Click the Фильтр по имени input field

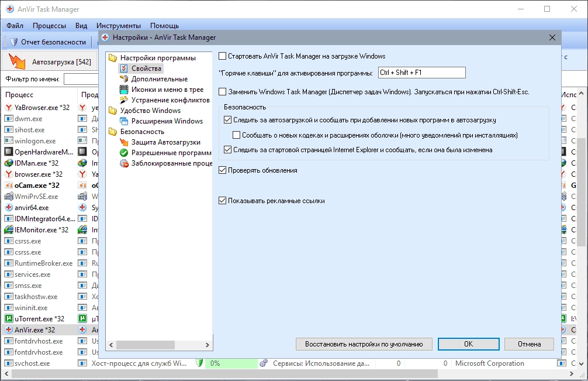coord(81,79)
